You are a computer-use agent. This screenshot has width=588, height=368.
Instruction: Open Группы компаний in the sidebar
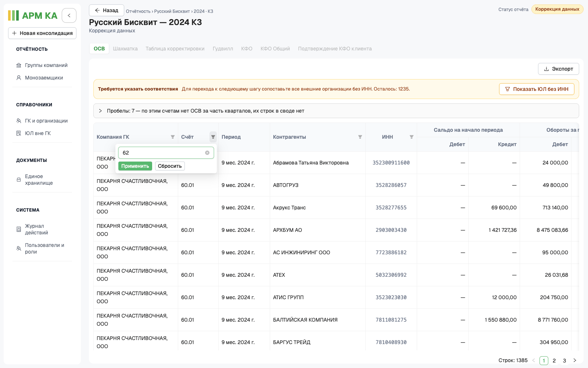click(42, 65)
